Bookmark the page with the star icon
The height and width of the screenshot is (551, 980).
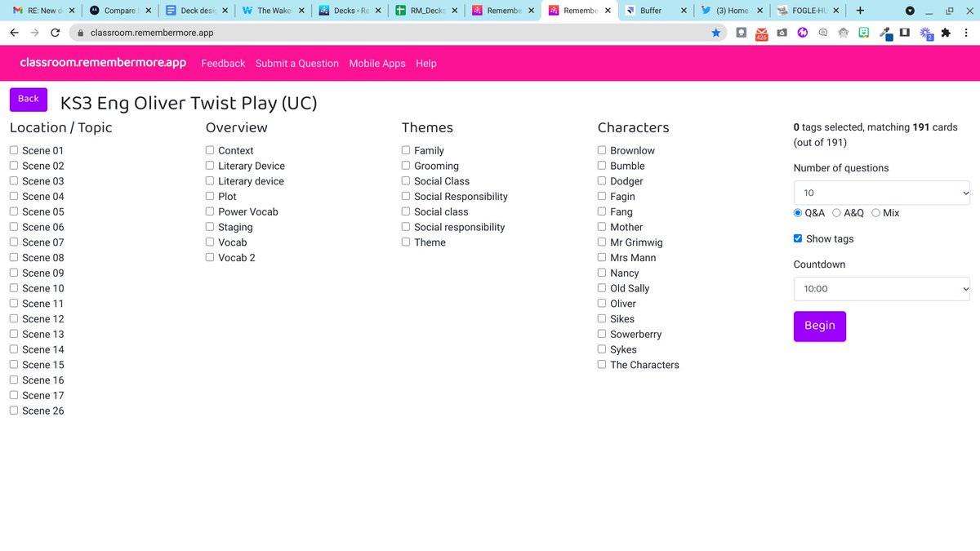point(716,33)
